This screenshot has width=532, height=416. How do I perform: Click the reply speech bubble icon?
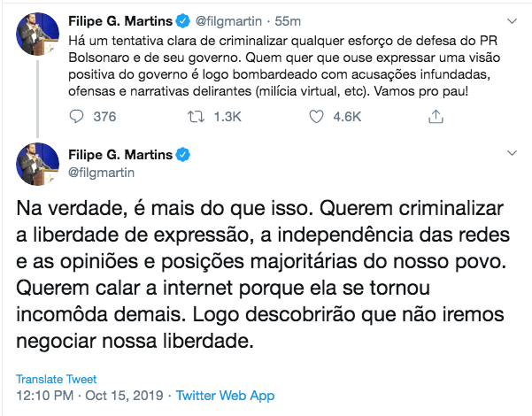(77, 116)
